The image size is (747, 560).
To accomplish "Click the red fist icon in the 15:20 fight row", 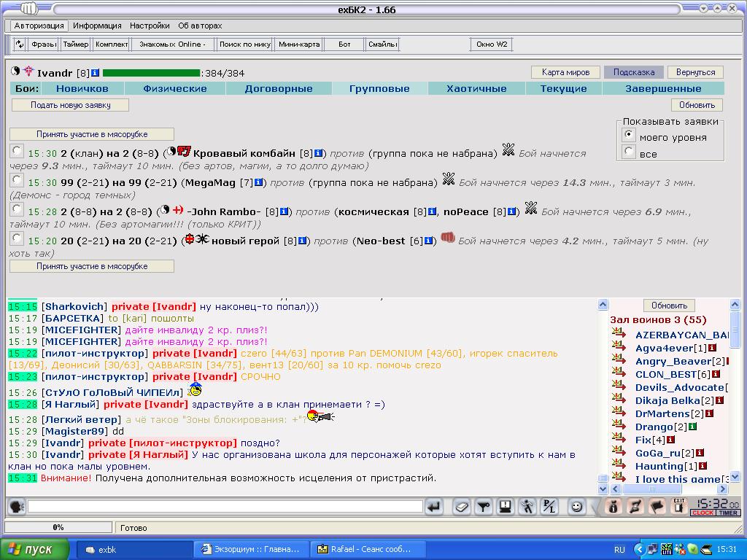I will click(448, 237).
